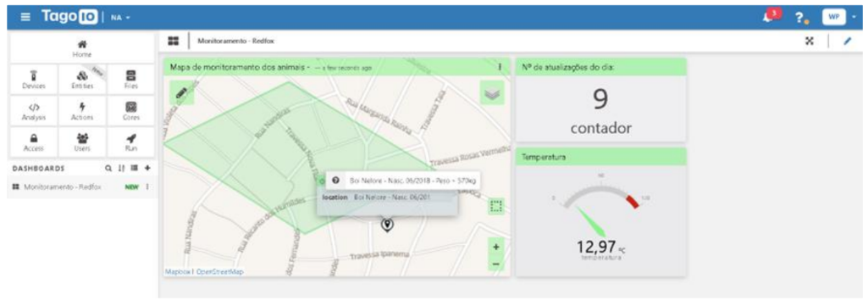This screenshot has height=306, width=868.
Task: Enter fullscreen dashboard mode
Action: click(x=810, y=41)
